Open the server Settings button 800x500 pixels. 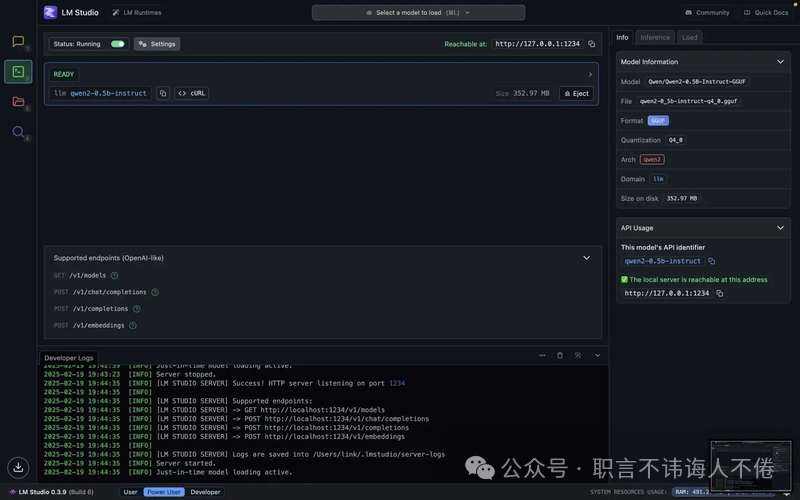tap(157, 44)
